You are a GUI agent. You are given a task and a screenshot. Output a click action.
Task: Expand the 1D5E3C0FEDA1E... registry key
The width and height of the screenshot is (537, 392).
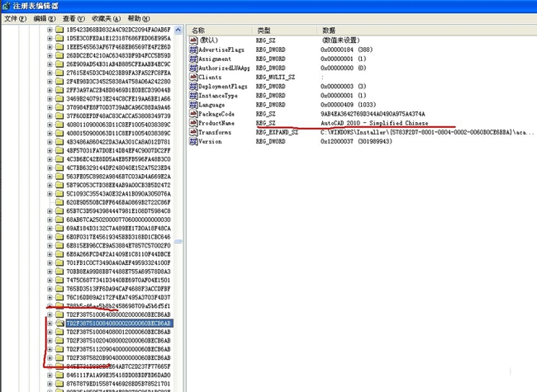click(50, 38)
